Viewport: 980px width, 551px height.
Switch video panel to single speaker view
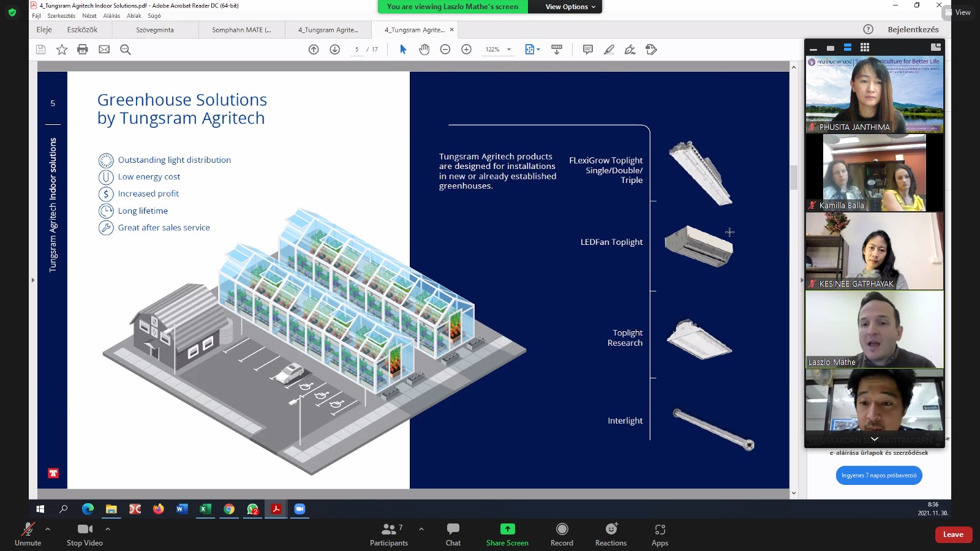click(831, 48)
